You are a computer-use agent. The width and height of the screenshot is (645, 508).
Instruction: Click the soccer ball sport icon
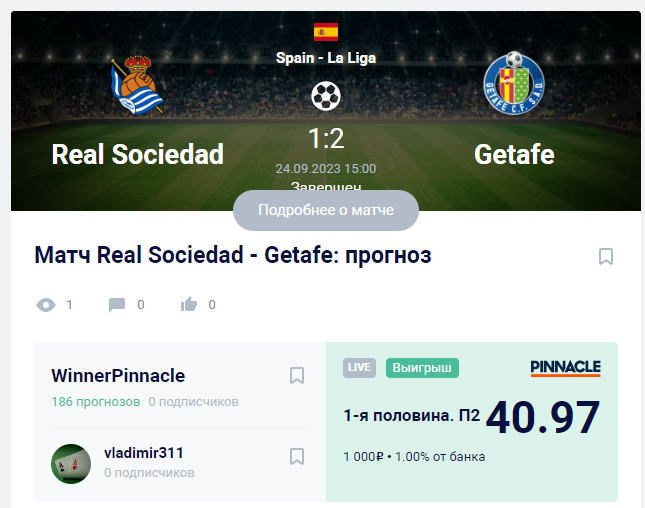(326, 96)
